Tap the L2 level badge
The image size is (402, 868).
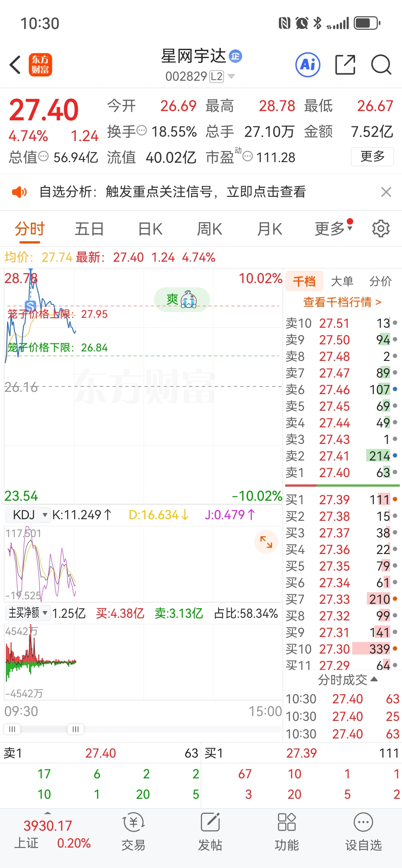(216, 77)
